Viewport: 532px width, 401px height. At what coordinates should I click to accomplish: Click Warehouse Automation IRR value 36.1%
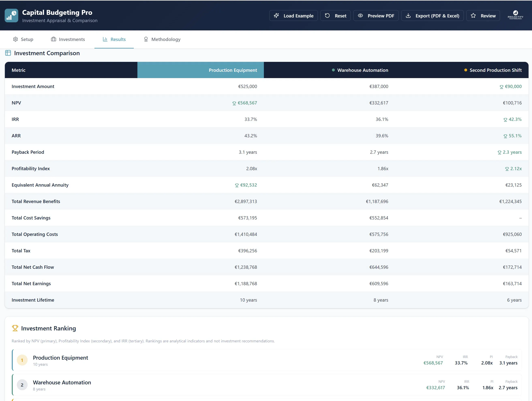point(382,119)
